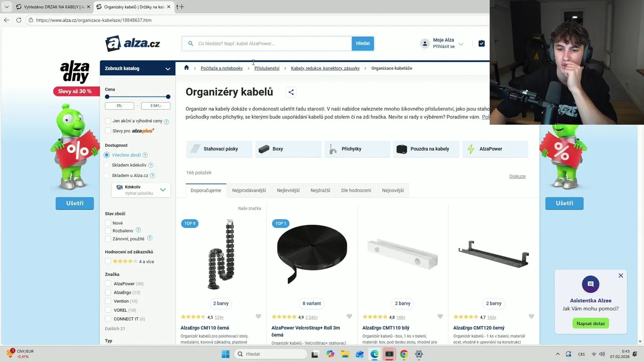Expand Dalších 21 brands
This screenshot has height=362, width=644.
click(115, 329)
